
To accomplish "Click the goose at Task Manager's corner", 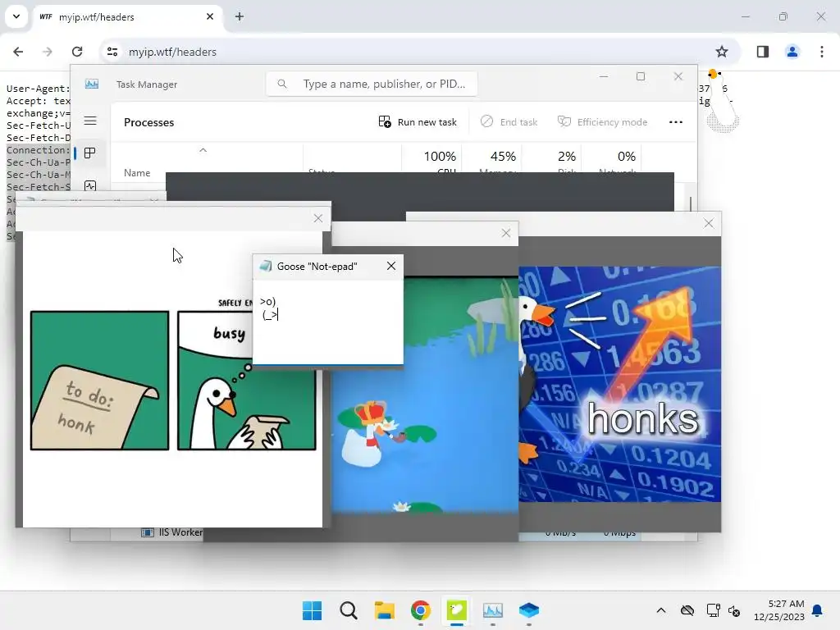I will tap(721, 102).
